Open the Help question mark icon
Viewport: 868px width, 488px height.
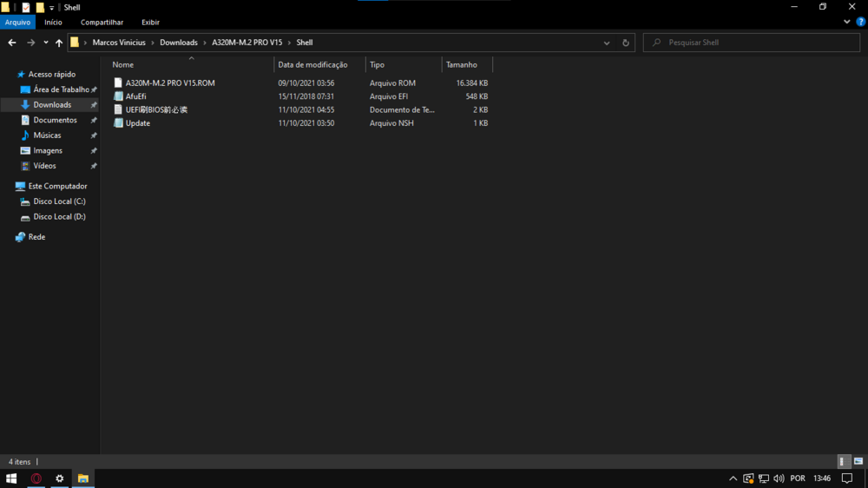coord(860,22)
